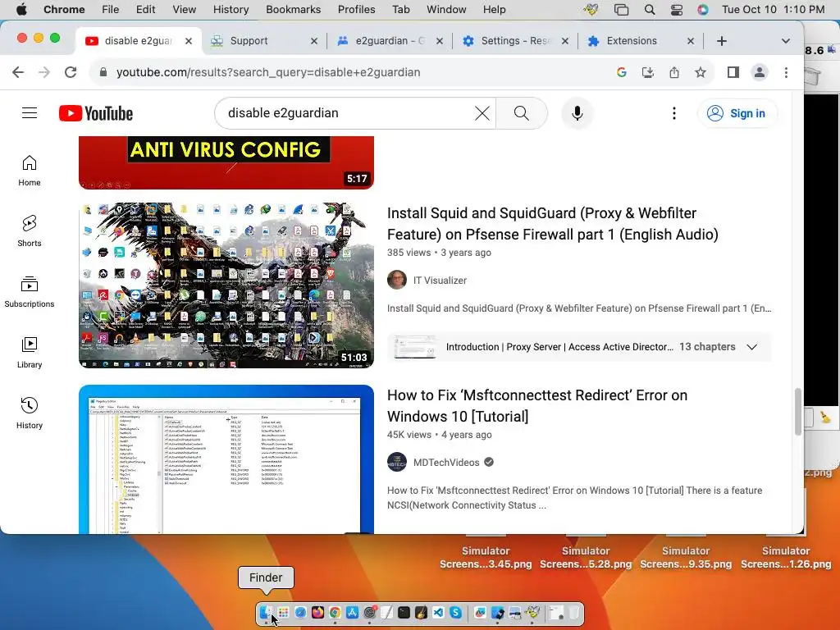Open Chrome's three-dot menu

coord(786,72)
